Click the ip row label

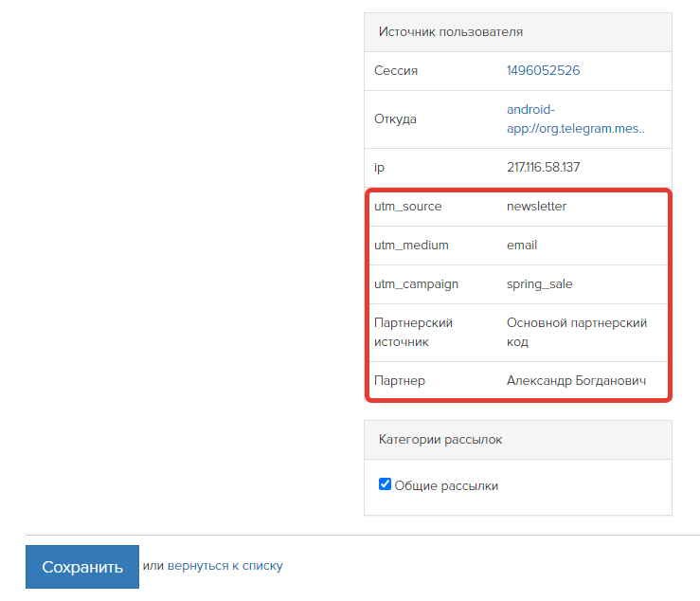click(x=379, y=168)
